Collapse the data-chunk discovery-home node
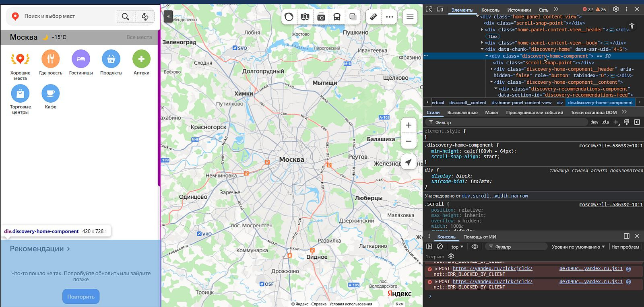Screen dimensions: 644x307 point(482,49)
